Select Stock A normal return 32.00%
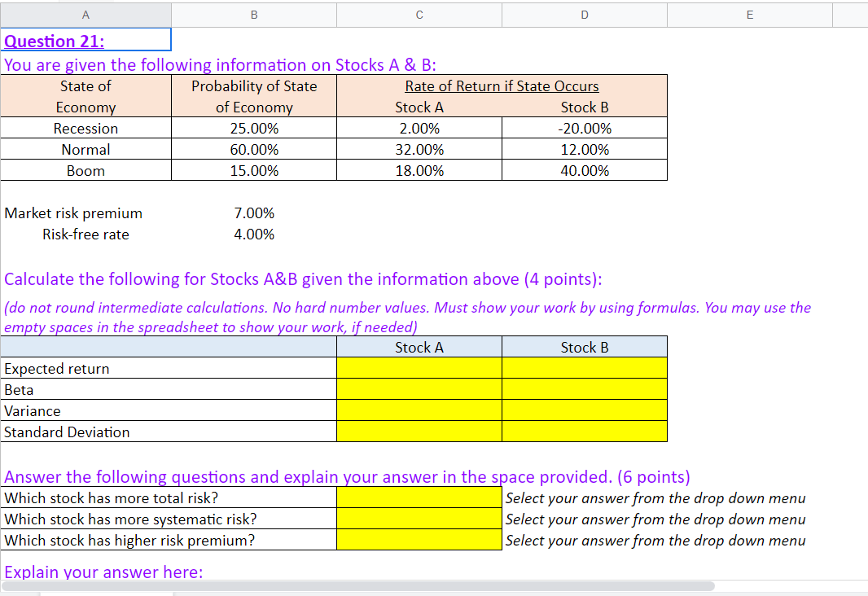The width and height of the screenshot is (868, 596). pyautogui.click(x=419, y=150)
